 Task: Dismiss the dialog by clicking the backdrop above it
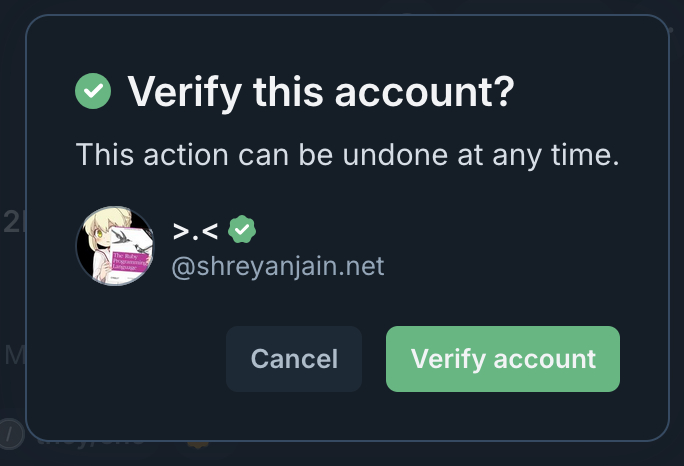click(x=342, y=6)
